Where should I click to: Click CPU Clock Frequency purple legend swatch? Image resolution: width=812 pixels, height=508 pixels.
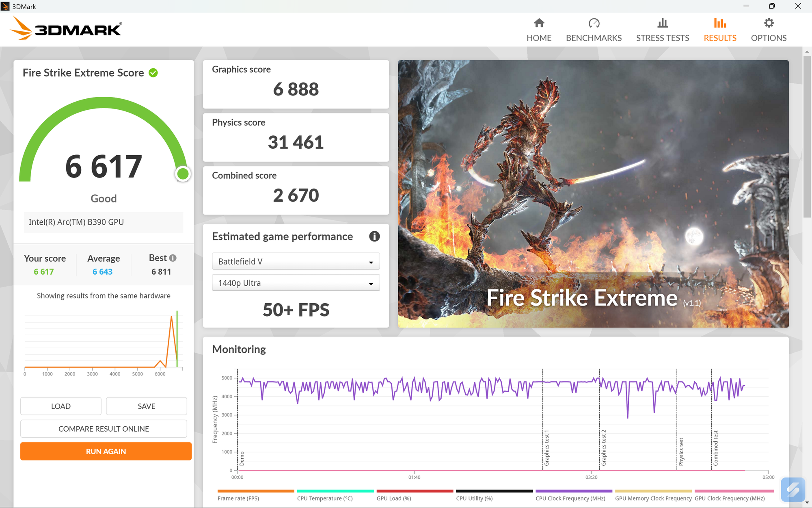tap(573, 491)
